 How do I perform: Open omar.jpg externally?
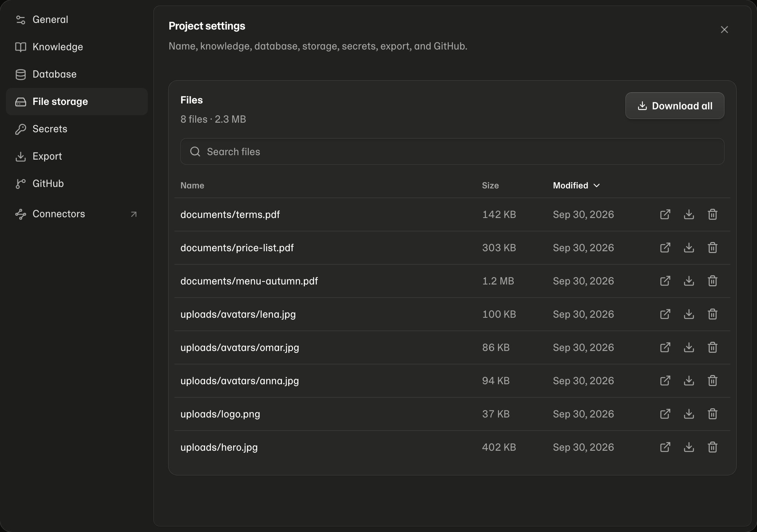[665, 347]
